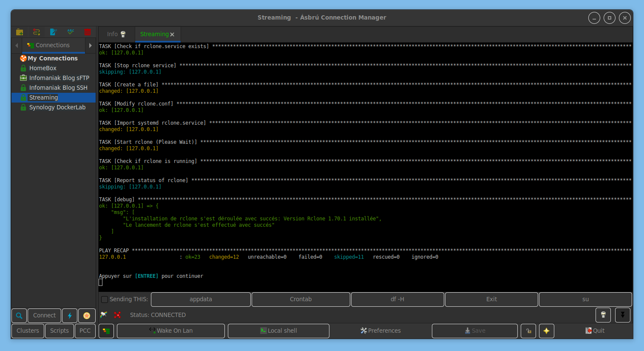644x351 pixels.
Task: Open Wake On Lan
Action: pyautogui.click(x=171, y=331)
